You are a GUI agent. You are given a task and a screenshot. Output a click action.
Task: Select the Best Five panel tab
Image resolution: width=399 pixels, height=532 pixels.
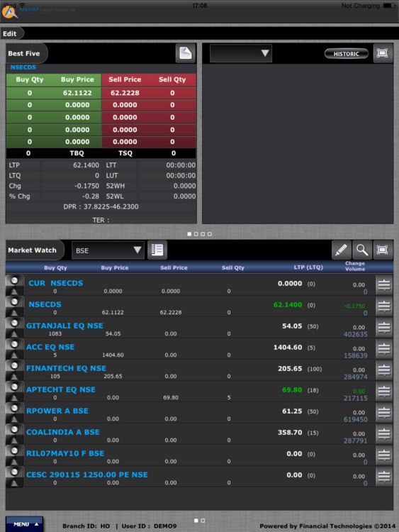pos(26,53)
